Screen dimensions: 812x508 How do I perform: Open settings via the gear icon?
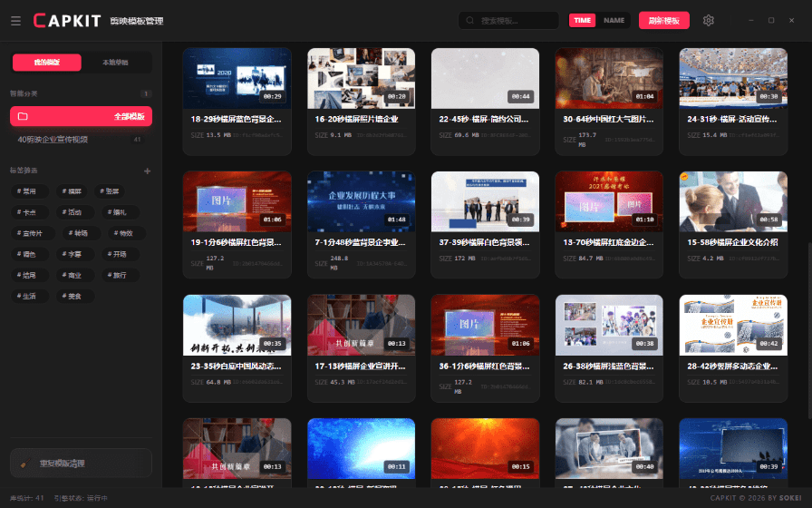709,20
